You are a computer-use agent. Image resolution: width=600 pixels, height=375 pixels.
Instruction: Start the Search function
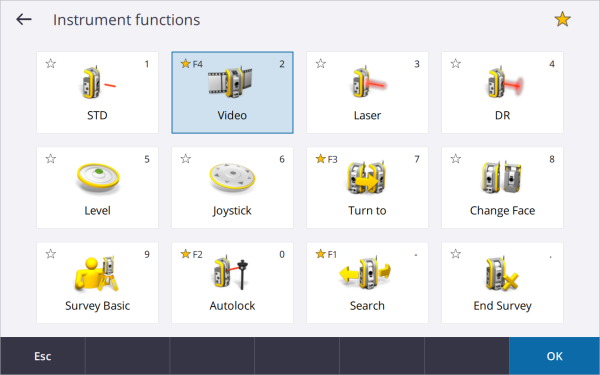(367, 283)
